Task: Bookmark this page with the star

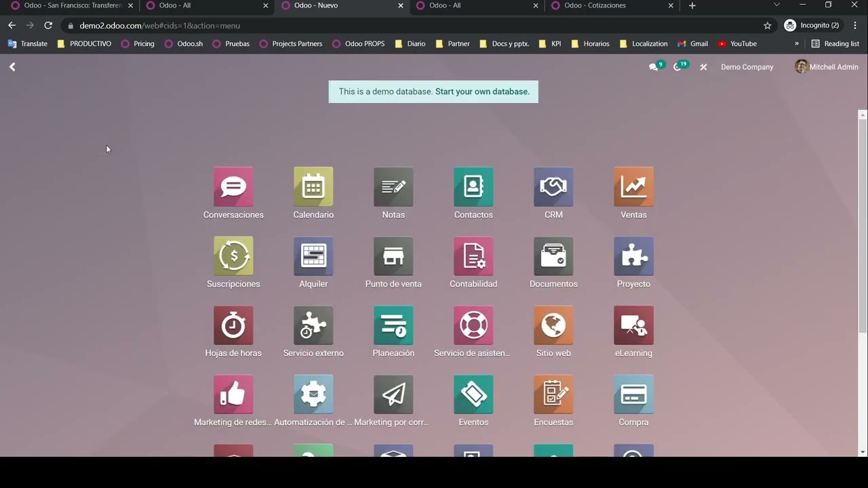Action: (x=768, y=26)
